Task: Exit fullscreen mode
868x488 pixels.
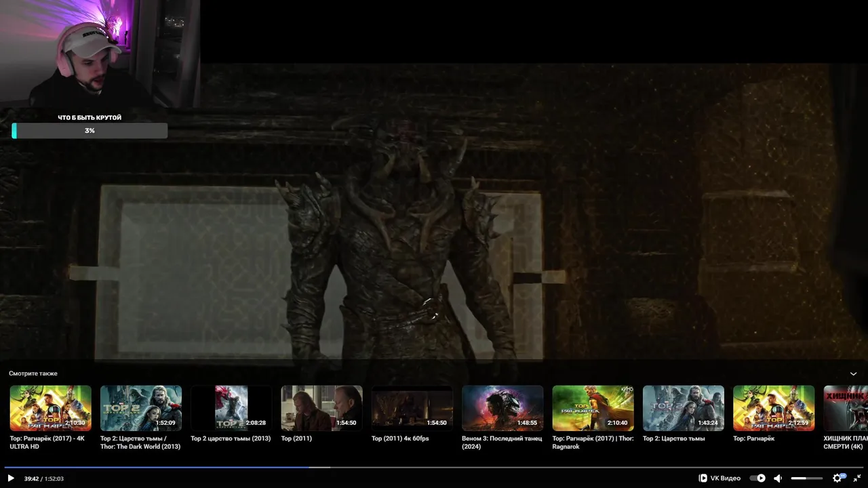Action: [857, 479]
